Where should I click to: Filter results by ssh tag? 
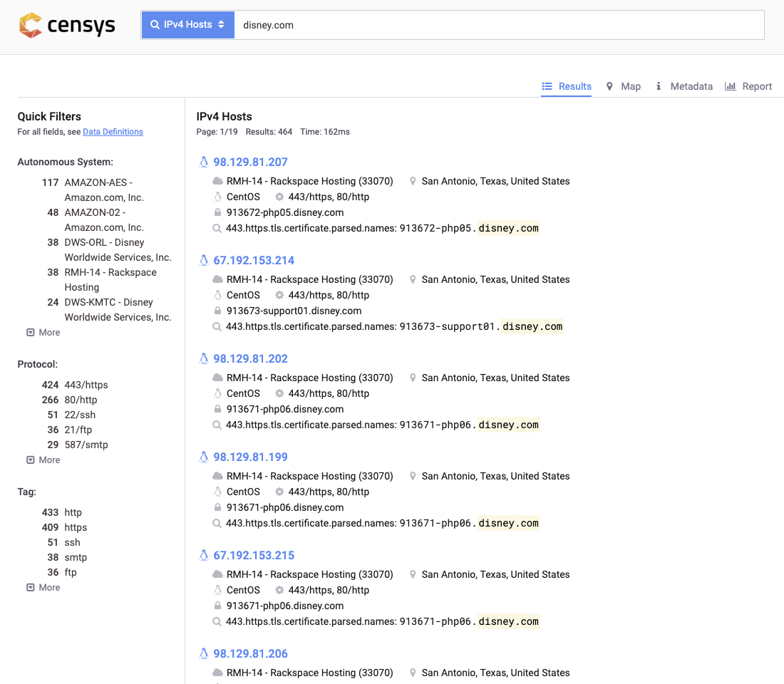[72, 542]
